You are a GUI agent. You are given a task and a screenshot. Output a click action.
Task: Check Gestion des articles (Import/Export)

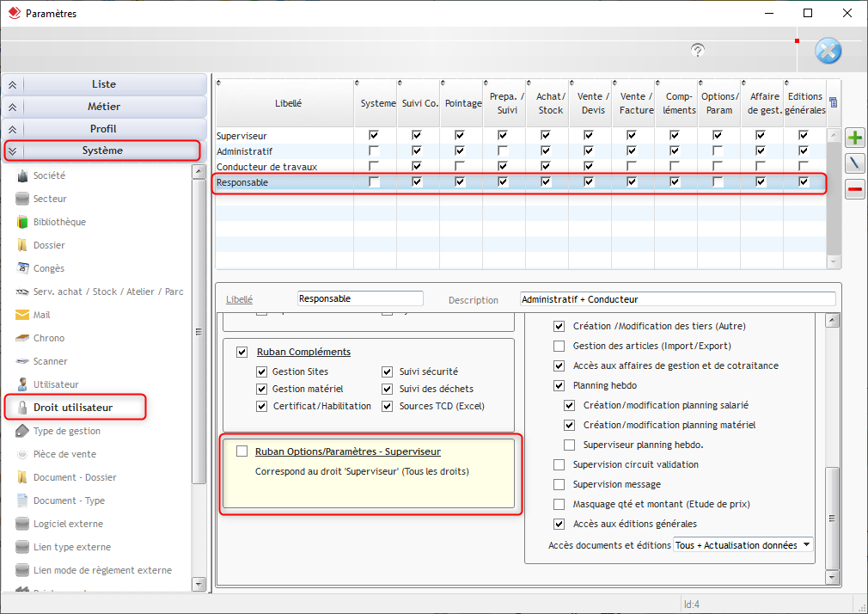pos(559,346)
